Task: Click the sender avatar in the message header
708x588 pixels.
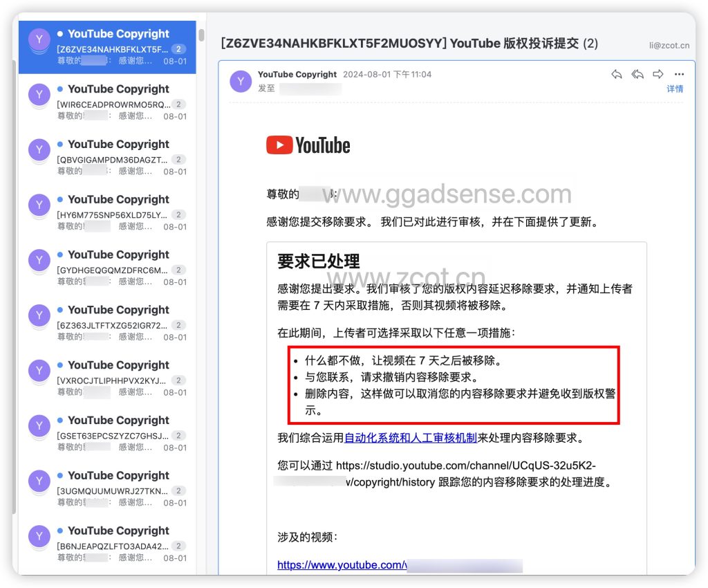Action: (x=241, y=82)
